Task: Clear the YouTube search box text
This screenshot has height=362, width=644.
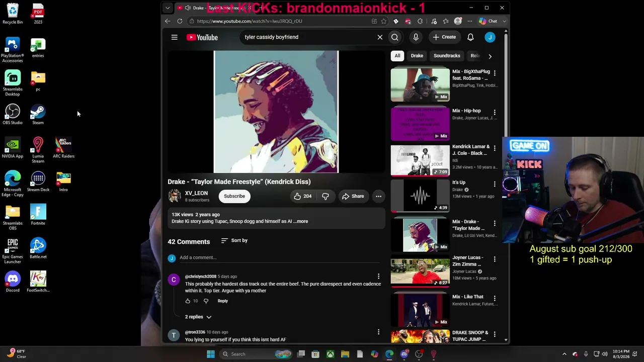Action: click(380, 37)
